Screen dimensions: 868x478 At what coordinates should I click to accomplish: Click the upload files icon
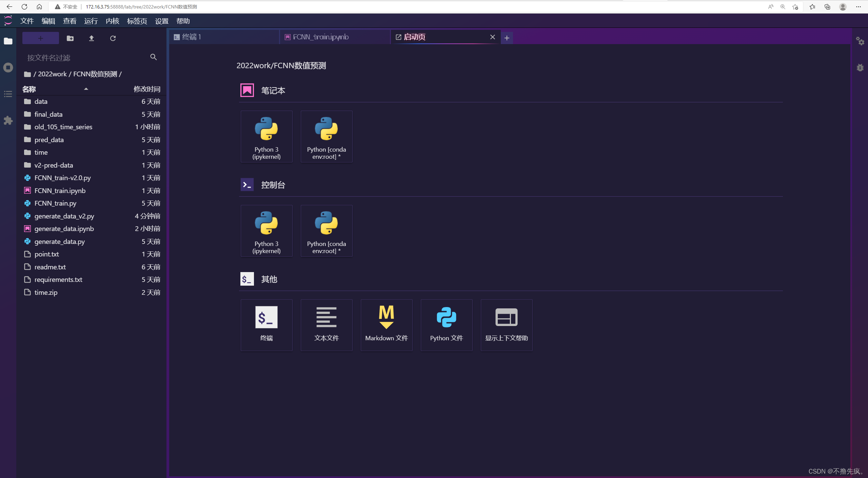(91, 38)
